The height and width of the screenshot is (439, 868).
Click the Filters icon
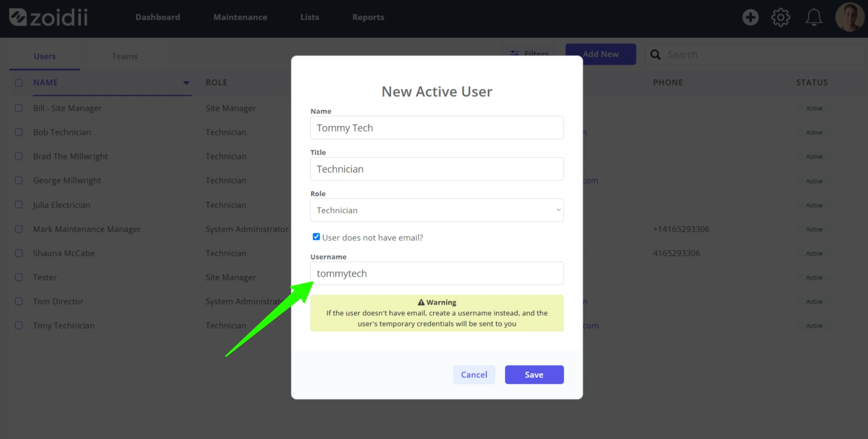click(x=515, y=53)
